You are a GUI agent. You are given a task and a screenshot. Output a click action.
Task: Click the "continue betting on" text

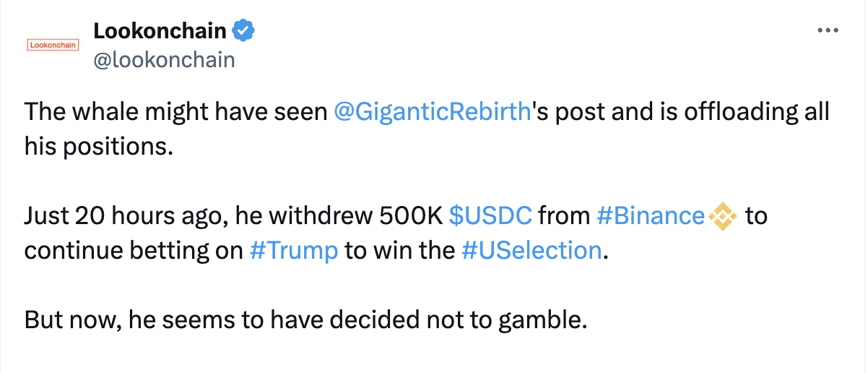133,251
